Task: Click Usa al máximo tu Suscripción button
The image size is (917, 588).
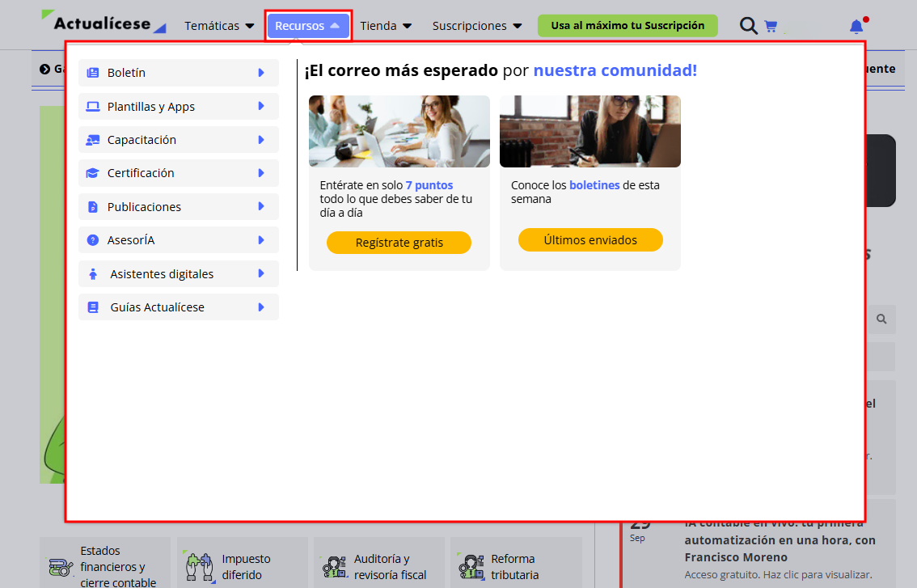Action: [628, 25]
